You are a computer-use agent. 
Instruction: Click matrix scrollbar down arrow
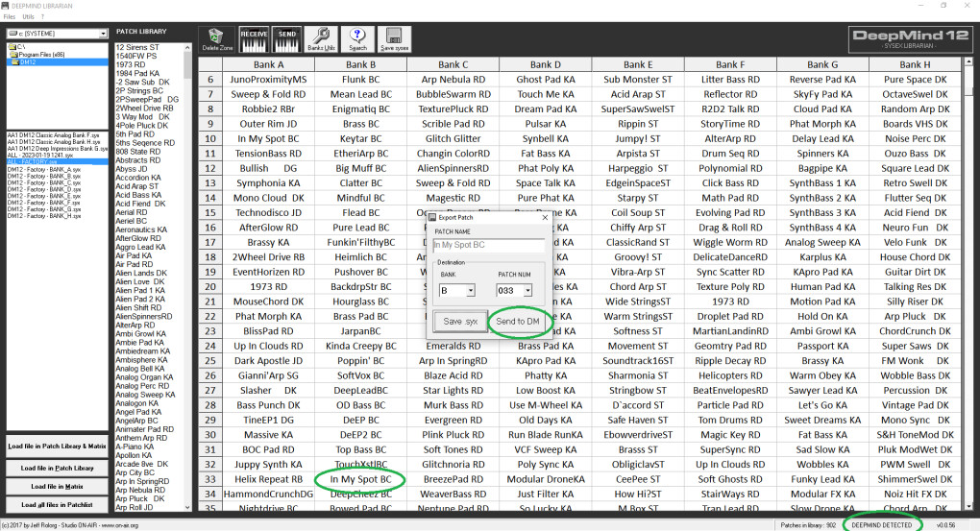point(968,507)
